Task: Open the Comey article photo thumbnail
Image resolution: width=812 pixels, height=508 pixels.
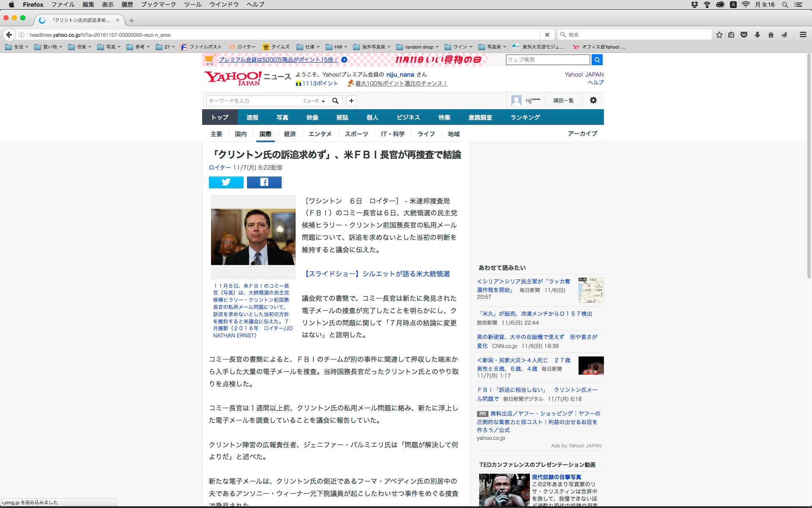Action: point(253,237)
